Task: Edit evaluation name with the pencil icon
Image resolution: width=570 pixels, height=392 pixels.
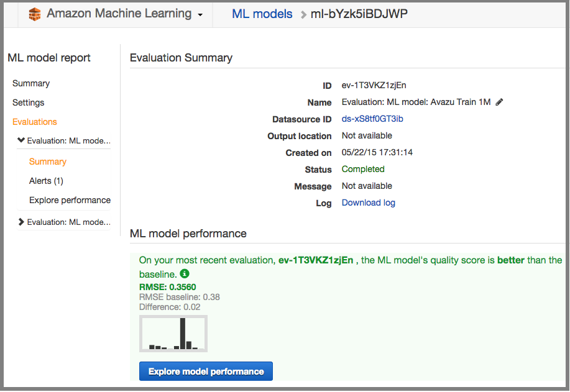Action: coord(500,102)
